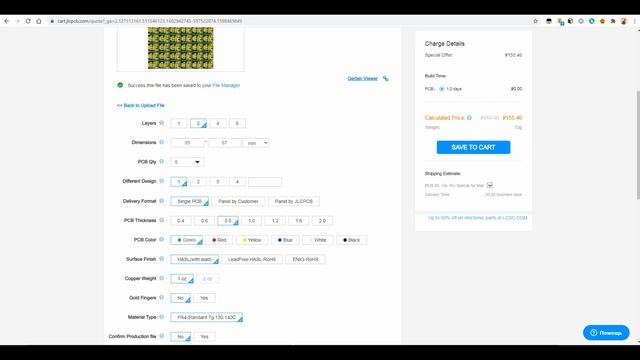Reload the page with refresh icon
Image resolution: width=640 pixels, height=360 pixels.
pos(28,21)
